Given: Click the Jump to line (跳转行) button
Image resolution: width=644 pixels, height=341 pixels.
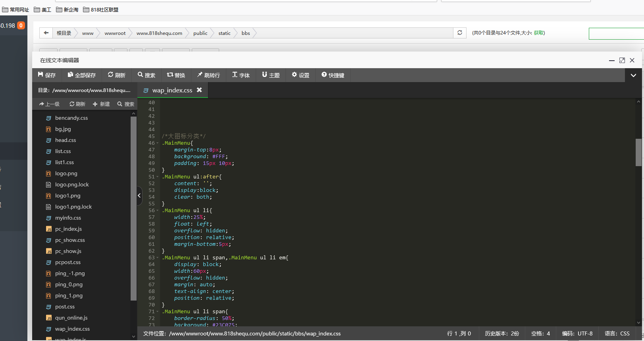Looking at the screenshot, I should (x=208, y=75).
